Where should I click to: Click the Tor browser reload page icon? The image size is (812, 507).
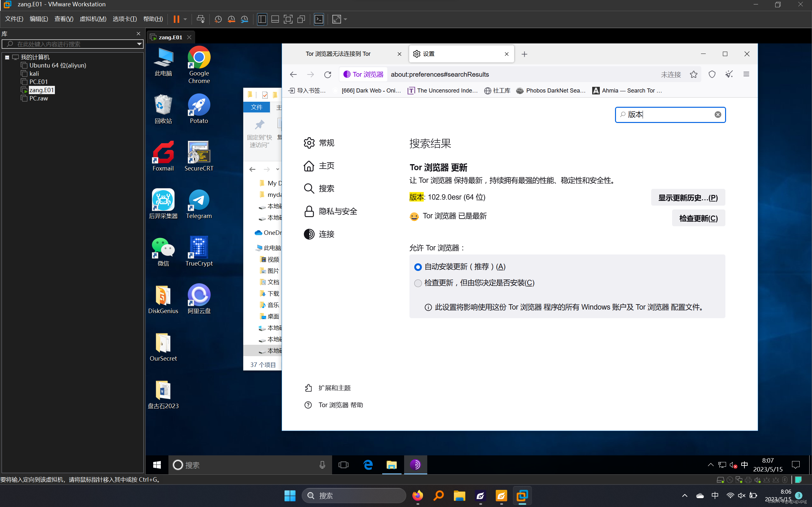[x=327, y=74]
